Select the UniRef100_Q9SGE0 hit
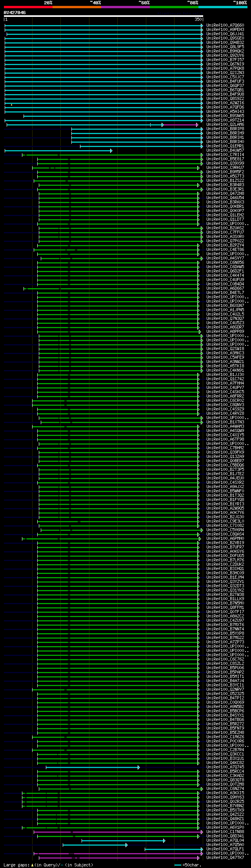Screen dimensions: 251x868 (225, 38)
